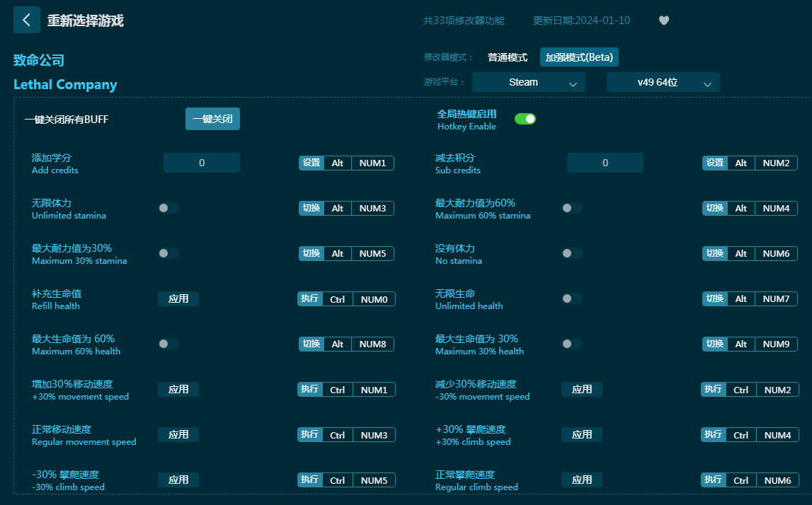Apply -30% climb speed

178,480
